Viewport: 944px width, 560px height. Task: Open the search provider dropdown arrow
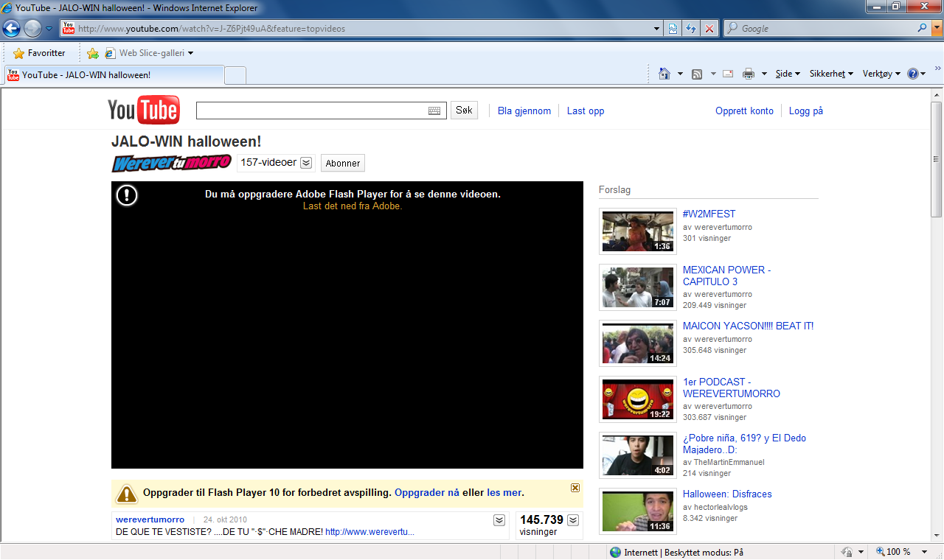(937, 29)
